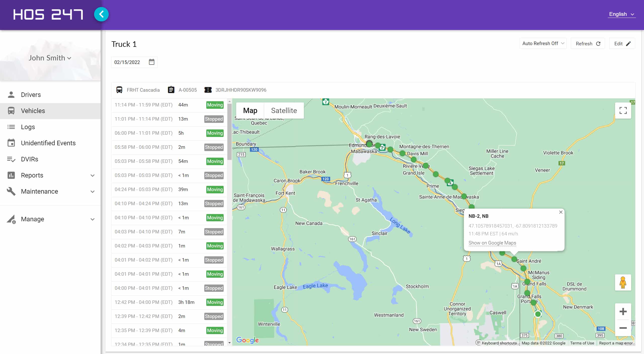Click the Street View pegman icon
This screenshot has width=644, height=354.
tap(623, 282)
